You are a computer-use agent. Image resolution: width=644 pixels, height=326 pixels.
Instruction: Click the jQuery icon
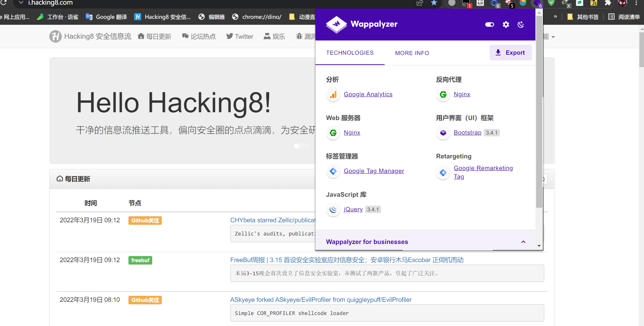[333, 210]
